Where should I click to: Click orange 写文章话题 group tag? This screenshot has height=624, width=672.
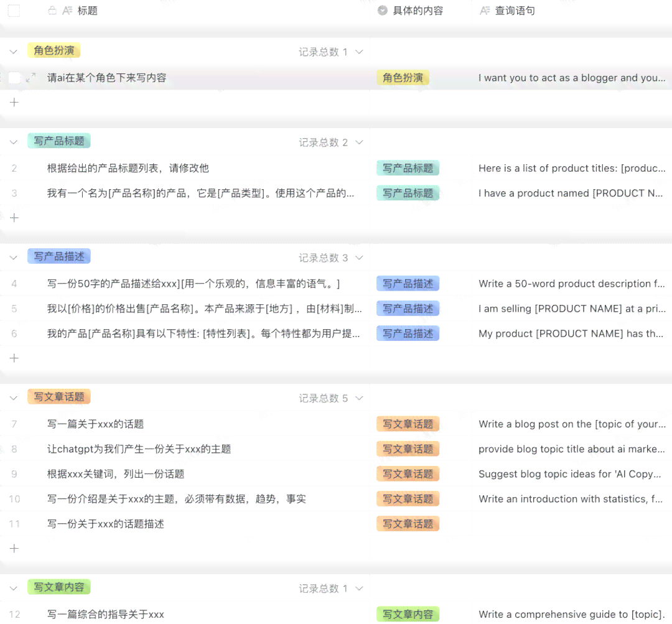pos(59,397)
